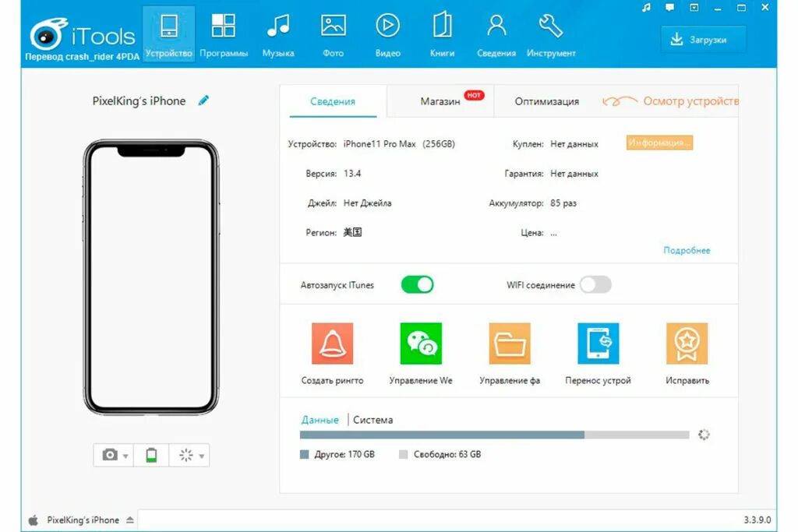Eject PixelKing's iPhone in status bar
This screenshot has height=532, width=798.
(x=130, y=520)
